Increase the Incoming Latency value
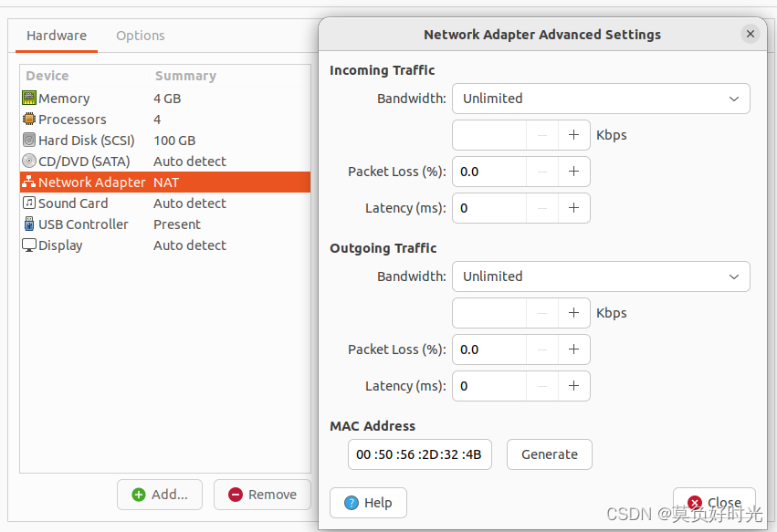The width and height of the screenshot is (777, 532). point(573,207)
